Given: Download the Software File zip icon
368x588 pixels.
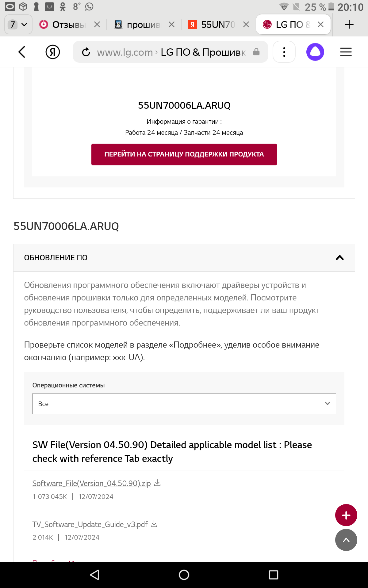Looking at the screenshot, I should 157,483.
